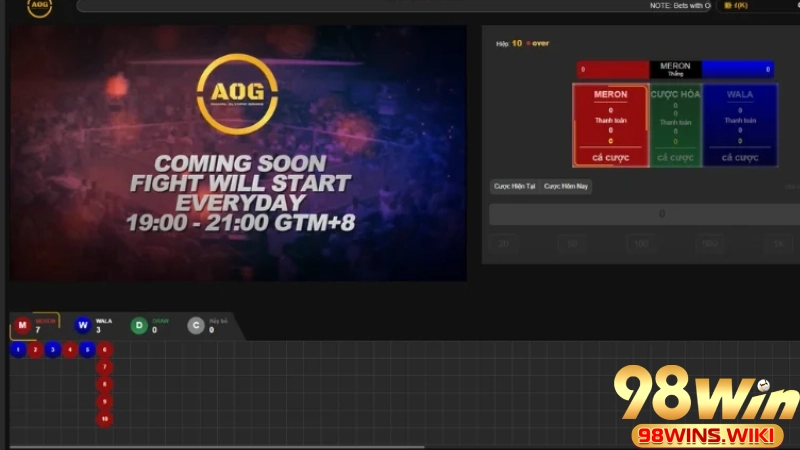800x450 pixels.
Task: Select the 500 chip amount
Action: [x=710, y=244]
